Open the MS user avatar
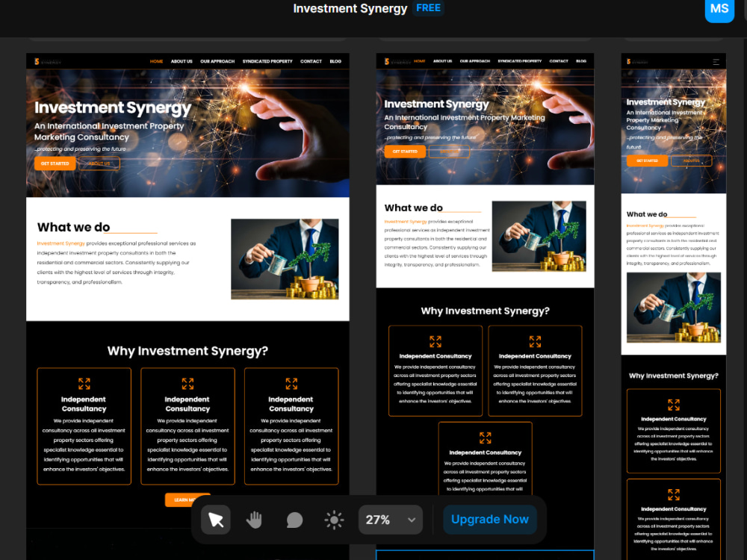Viewport: 747px width, 560px height. point(719,8)
